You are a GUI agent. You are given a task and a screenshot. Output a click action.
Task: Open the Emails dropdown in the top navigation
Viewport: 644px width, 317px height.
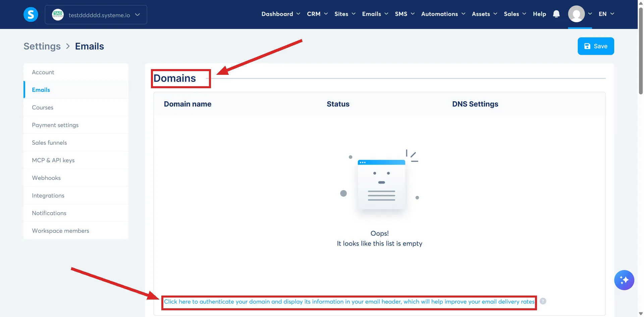(375, 14)
